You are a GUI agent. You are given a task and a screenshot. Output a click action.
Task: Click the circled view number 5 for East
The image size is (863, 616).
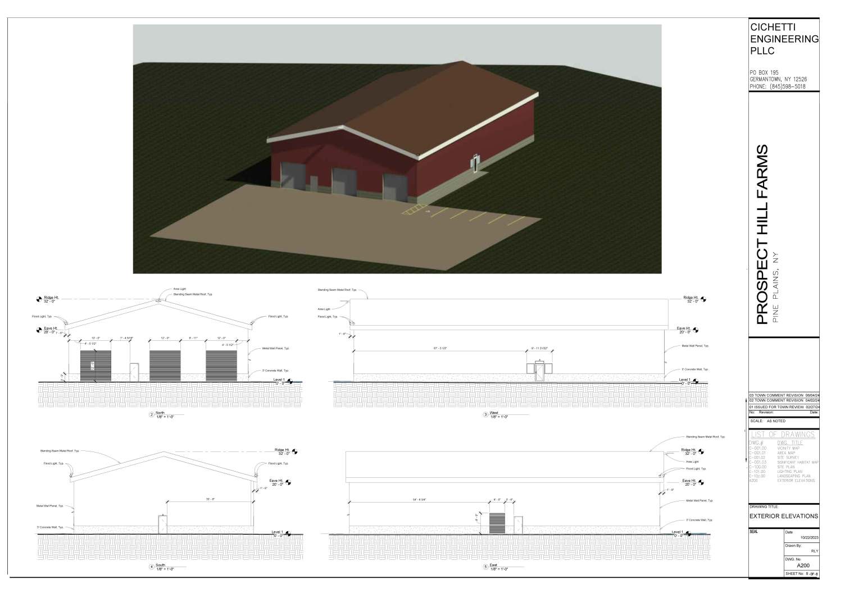pos(485,567)
